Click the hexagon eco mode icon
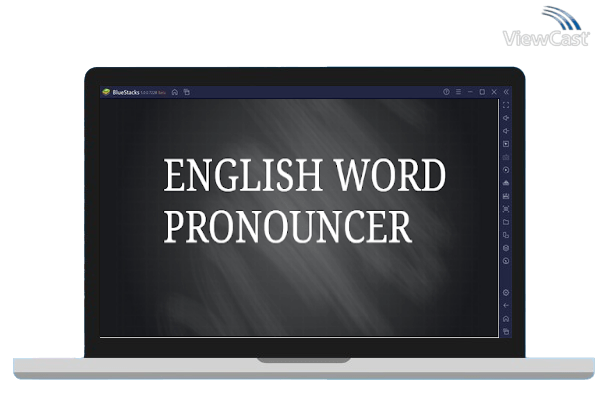Viewport: 602px width, 414px height. (506, 248)
